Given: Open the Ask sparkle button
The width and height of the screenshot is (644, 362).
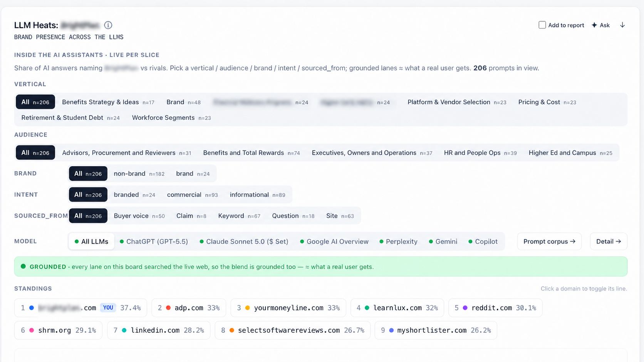Looking at the screenshot, I should pos(600,25).
